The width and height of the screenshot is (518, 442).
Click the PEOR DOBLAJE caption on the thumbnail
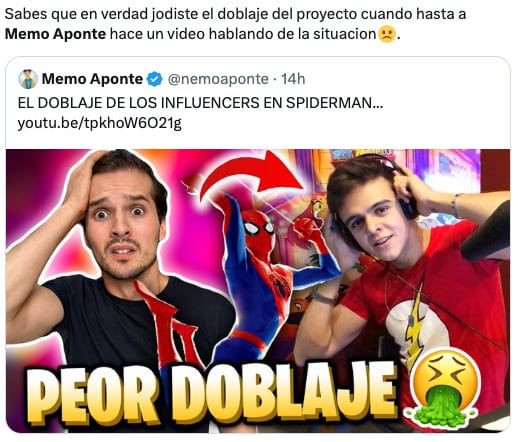(212, 395)
